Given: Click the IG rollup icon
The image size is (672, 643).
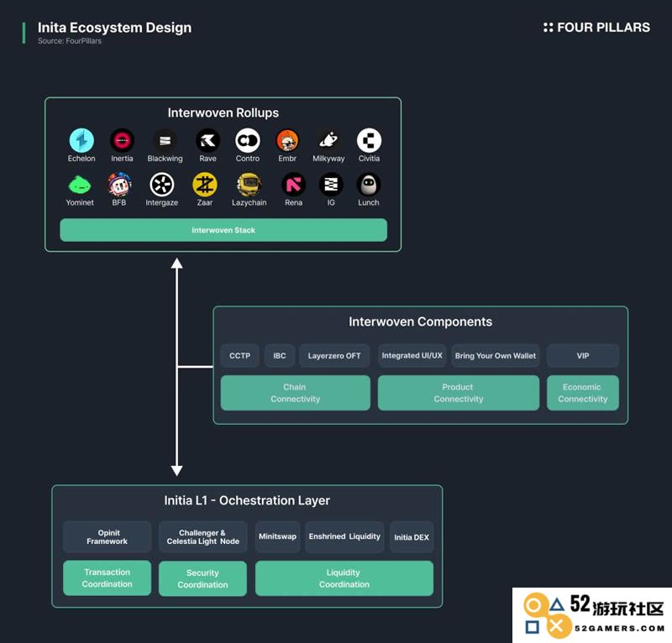Looking at the screenshot, I should click(x=331, y=185).
